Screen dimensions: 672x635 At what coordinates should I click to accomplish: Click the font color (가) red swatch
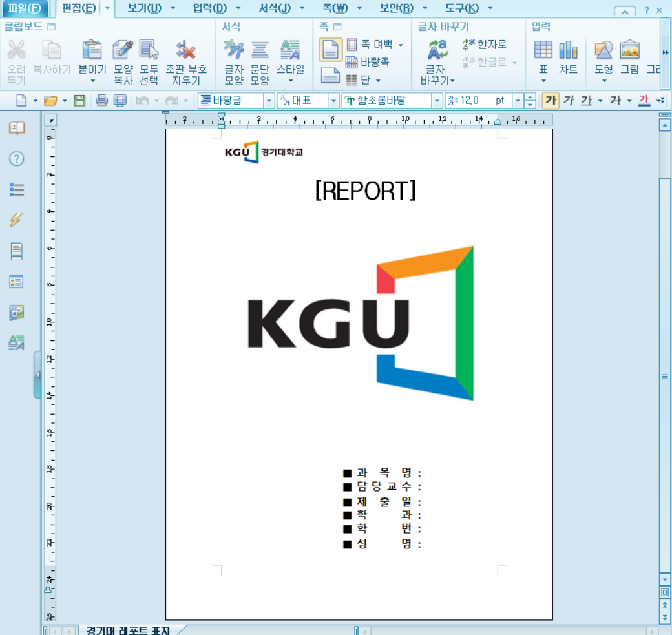point(644,100)
